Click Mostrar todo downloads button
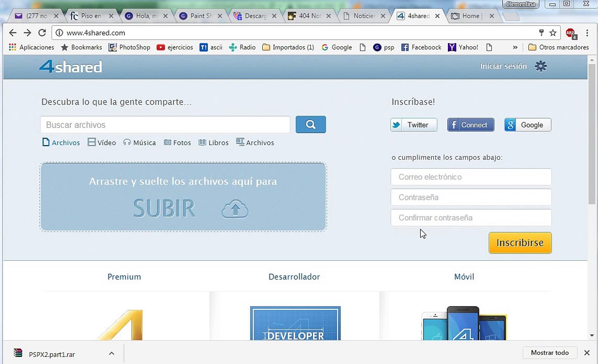 tap(549, 352)
